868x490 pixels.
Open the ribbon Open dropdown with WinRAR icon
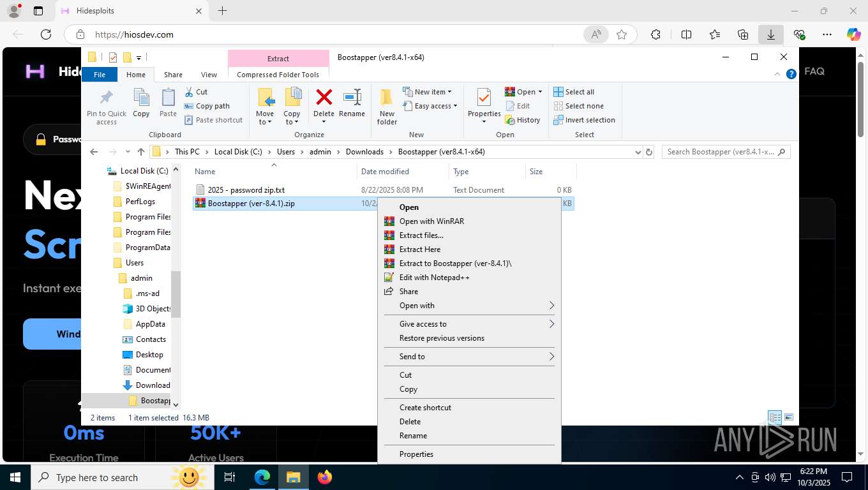point(523,92)
